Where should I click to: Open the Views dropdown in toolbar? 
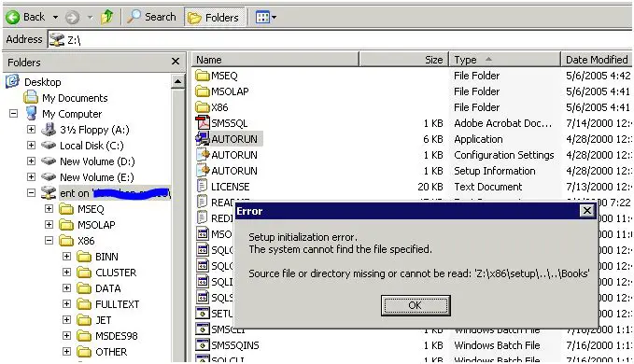[266, 18]
